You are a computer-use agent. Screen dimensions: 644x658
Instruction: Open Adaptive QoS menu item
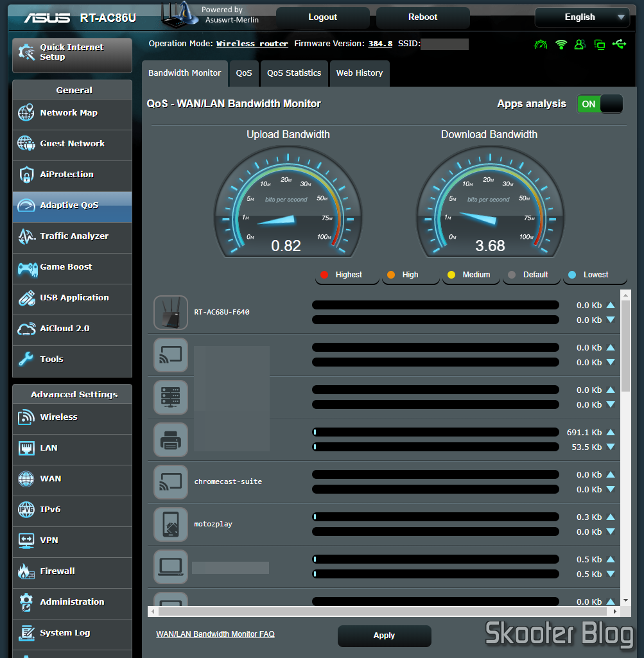[x=72, y=205]
